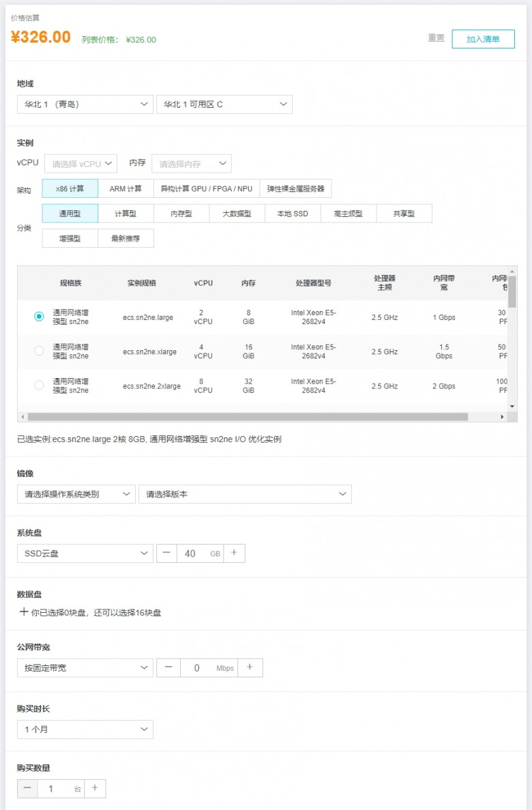Viewport: 532px width, 810px height.
Task: Open the 1 个月 purchase duration dropdown
Action: tap(85, 729)
